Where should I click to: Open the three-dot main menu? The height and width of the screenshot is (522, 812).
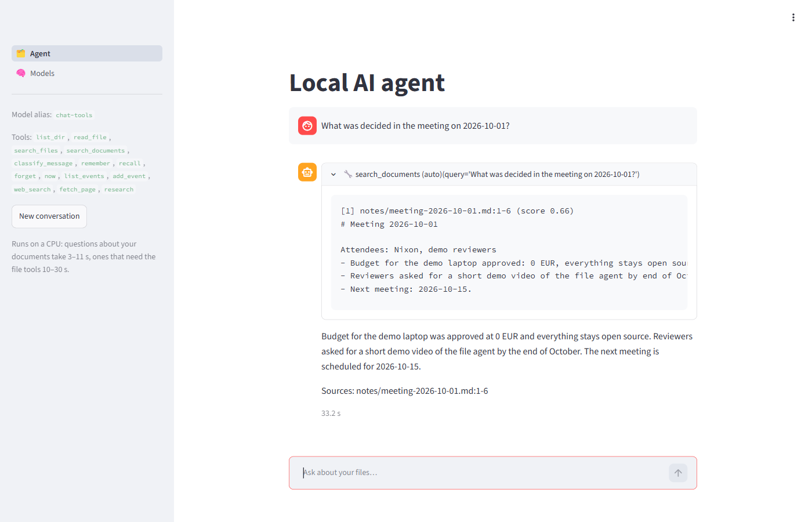pos(793,17)
